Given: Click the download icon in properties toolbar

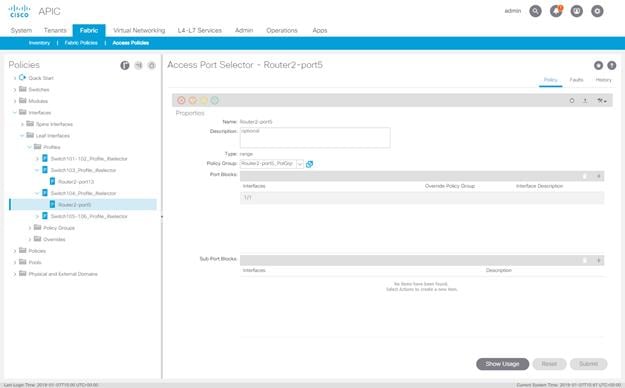Looking at the screenshot, I should click(x=585, y=101).
